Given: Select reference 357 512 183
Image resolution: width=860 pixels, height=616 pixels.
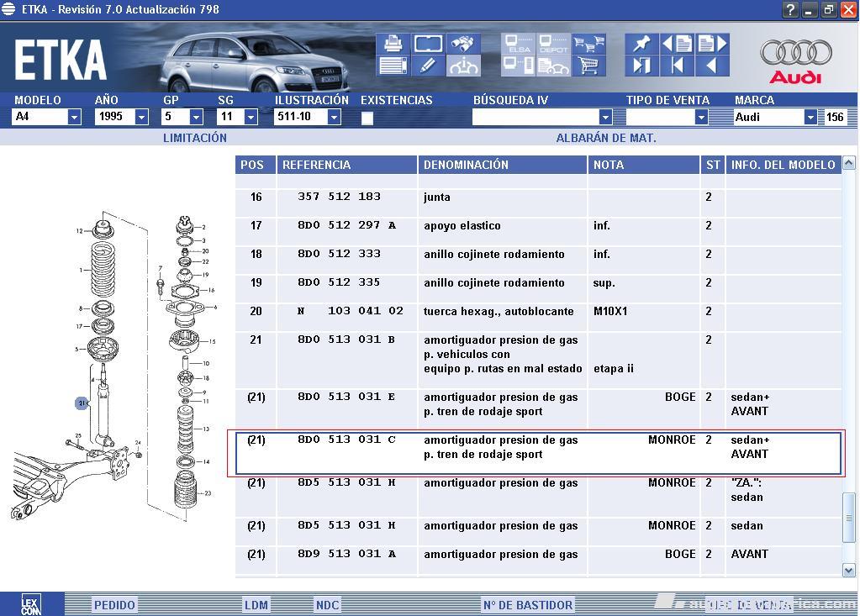Looking at the screenshot, I should click(339, 197).
